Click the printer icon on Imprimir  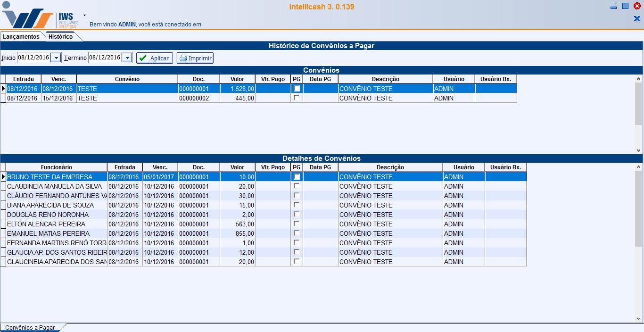tap(183, 58)
